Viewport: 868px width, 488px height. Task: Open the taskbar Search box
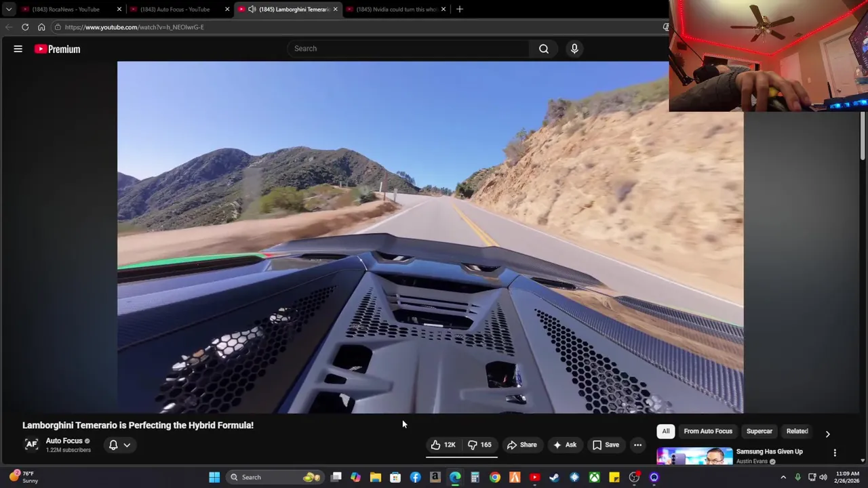[x=277, y=477]
